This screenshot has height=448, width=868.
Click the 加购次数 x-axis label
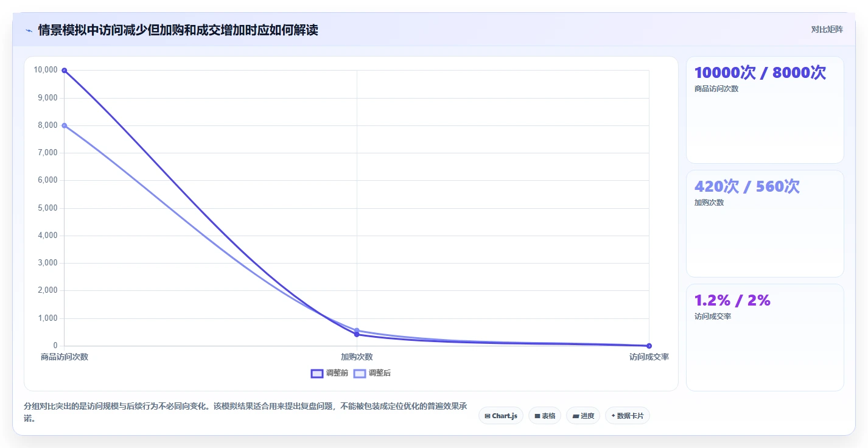[x=357, y=357]
